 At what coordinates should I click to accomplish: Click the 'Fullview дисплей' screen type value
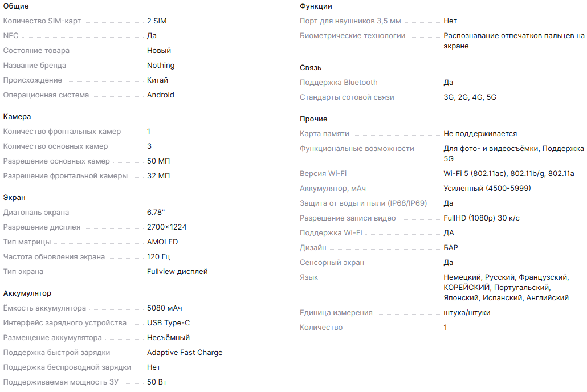point(177,272)
